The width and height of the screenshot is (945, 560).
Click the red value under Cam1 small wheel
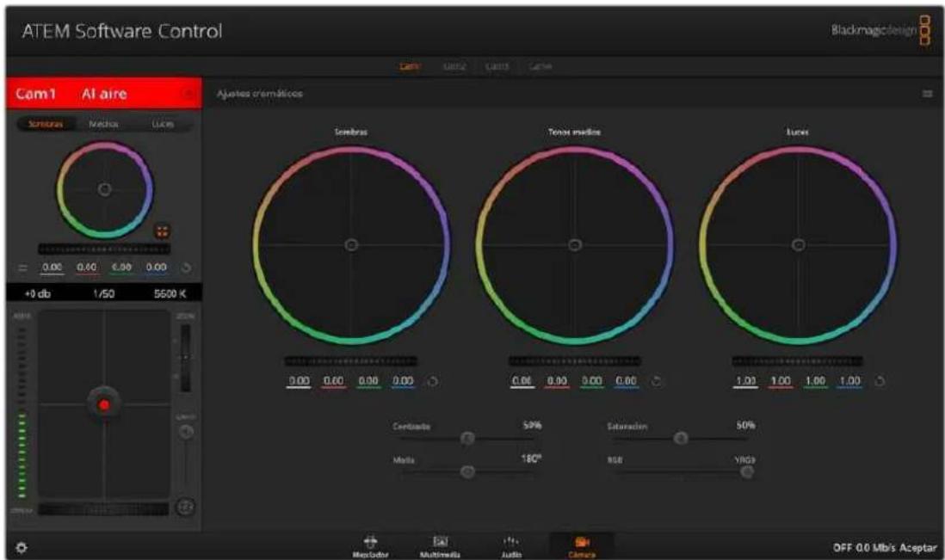pyautogui.click(x=87, y=268)
